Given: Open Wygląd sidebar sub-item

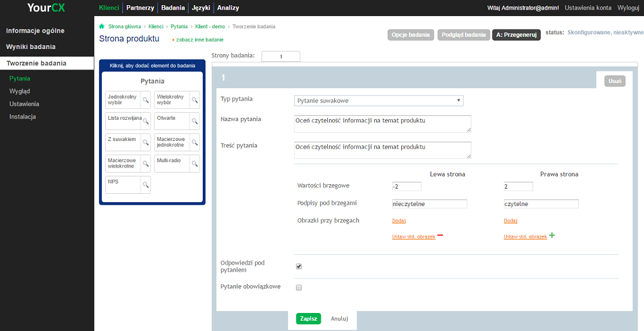Looking at the screenshot, I should [x=20, y=91].
